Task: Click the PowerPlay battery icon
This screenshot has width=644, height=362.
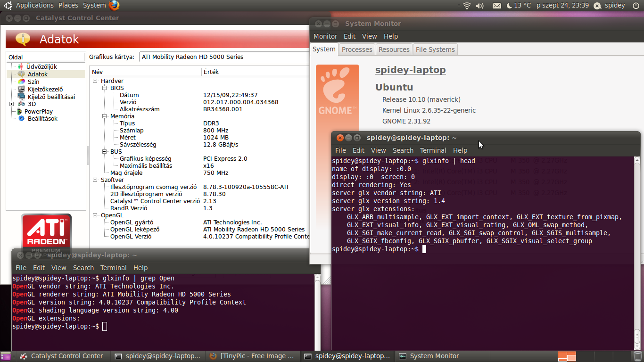Action: pos(19,111)
